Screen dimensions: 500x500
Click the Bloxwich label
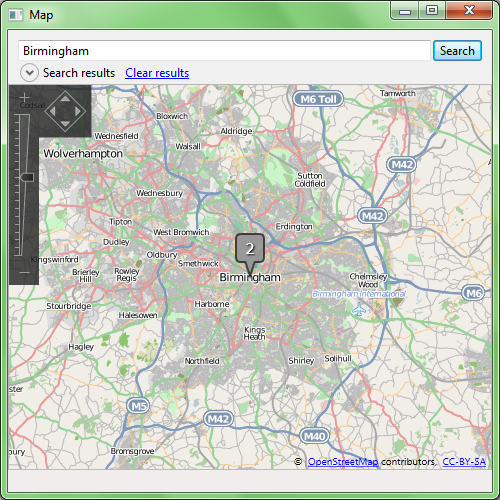[x=172, y=116]
